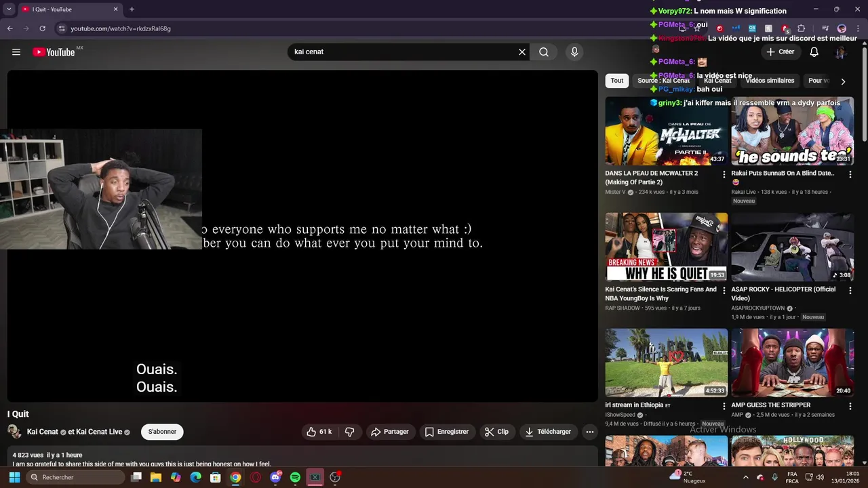
Task: Open options for Kai Cenat's Silence video
Action: click(724, 291)
